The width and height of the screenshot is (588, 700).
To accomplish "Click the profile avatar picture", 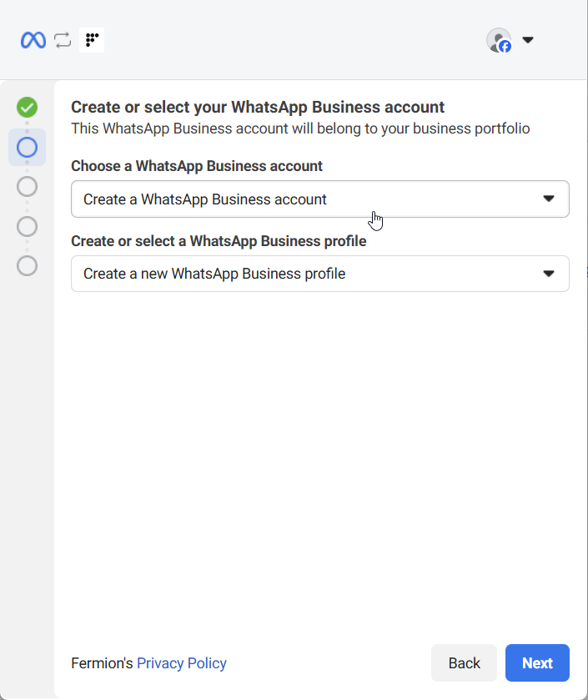I will (x=497, y=39).
